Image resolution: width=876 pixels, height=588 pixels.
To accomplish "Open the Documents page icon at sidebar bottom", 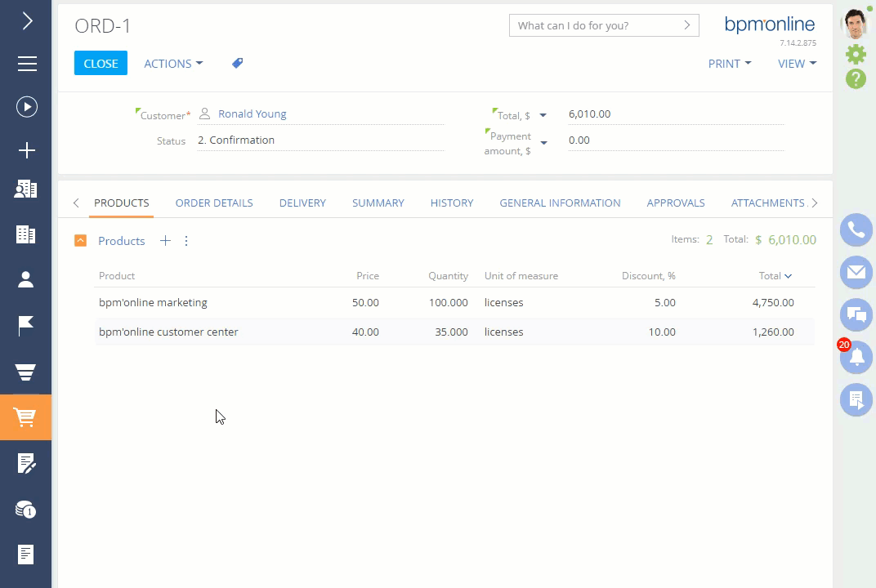I will [x=25, y=554].
